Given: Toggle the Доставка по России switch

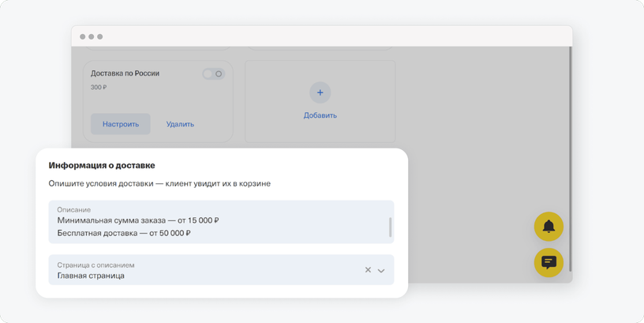Looking at the screenshot, I should tap(214, 74).
